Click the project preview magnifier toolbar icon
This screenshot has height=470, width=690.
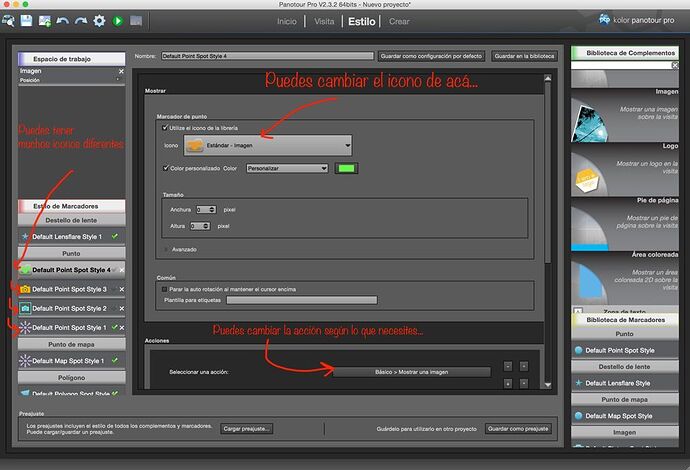click(8, 21)
